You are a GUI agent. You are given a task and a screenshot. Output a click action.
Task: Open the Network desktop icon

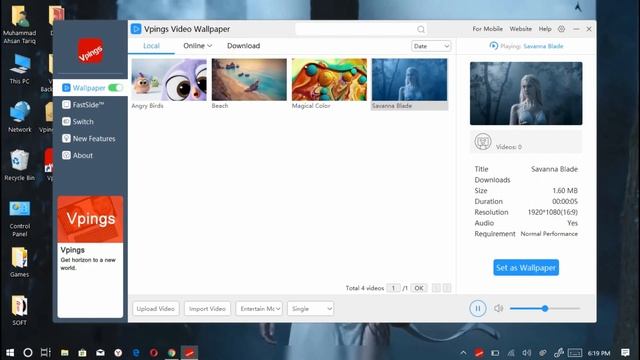[20, 117]
